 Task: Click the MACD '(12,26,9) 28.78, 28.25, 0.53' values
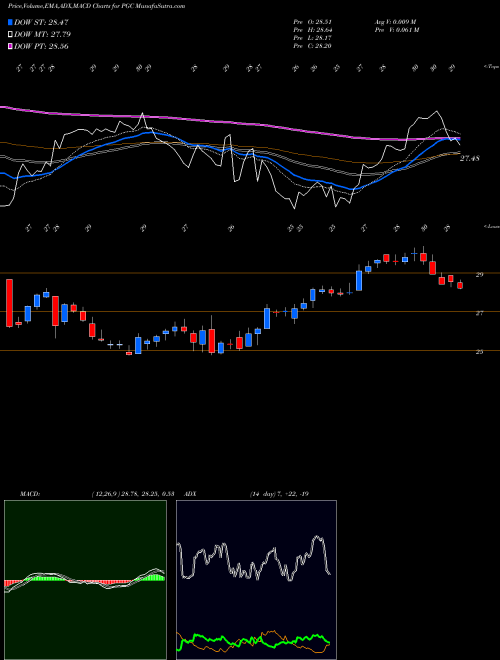(x=133, y=494)
